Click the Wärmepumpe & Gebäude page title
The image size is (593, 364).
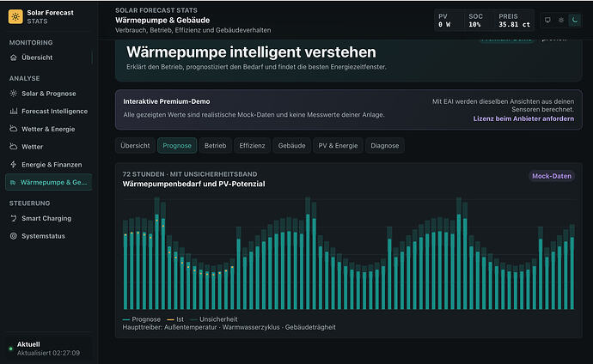(162, 20)
